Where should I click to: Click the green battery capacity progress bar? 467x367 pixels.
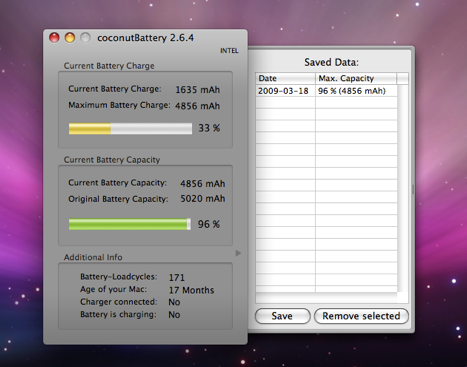(130, 224)
